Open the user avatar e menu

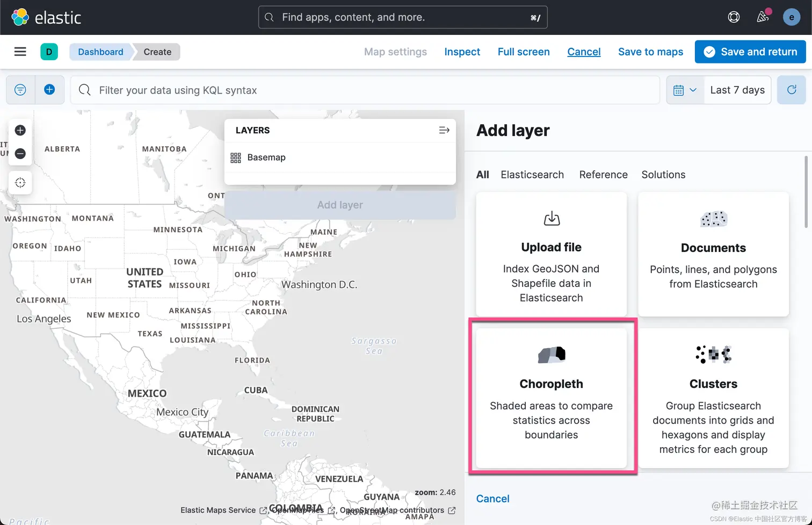(792, 17)
